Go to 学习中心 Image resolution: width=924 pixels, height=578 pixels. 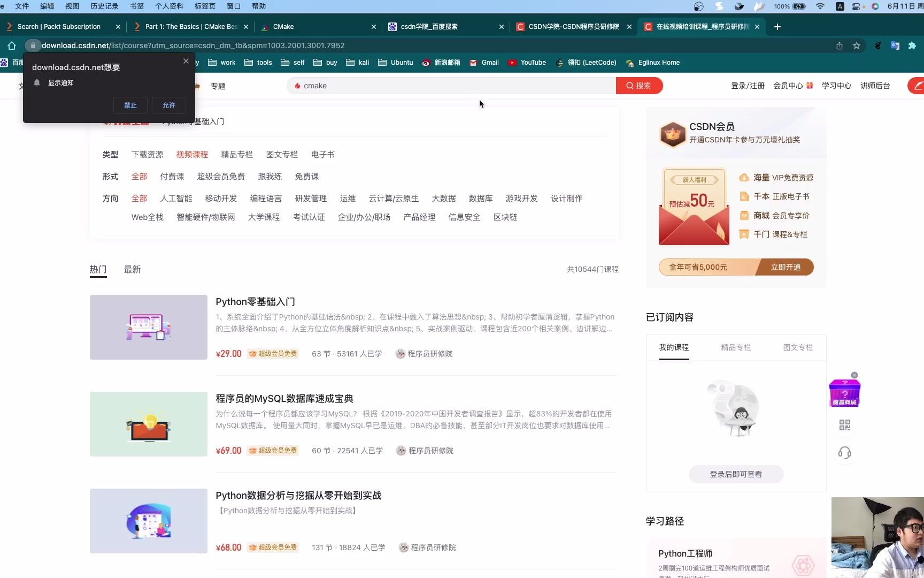[x=836, y=86]
